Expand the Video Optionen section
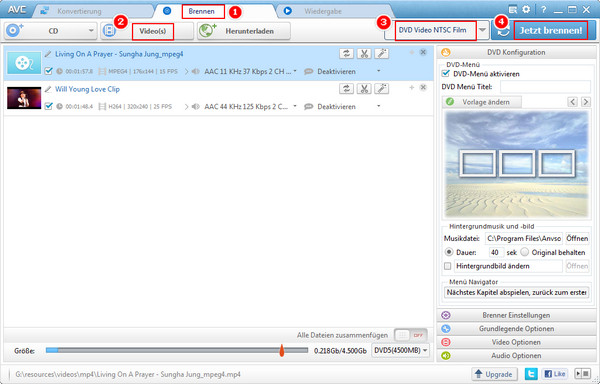The width and height of the screenshot is (600, 384). click(x=516, y=342)
